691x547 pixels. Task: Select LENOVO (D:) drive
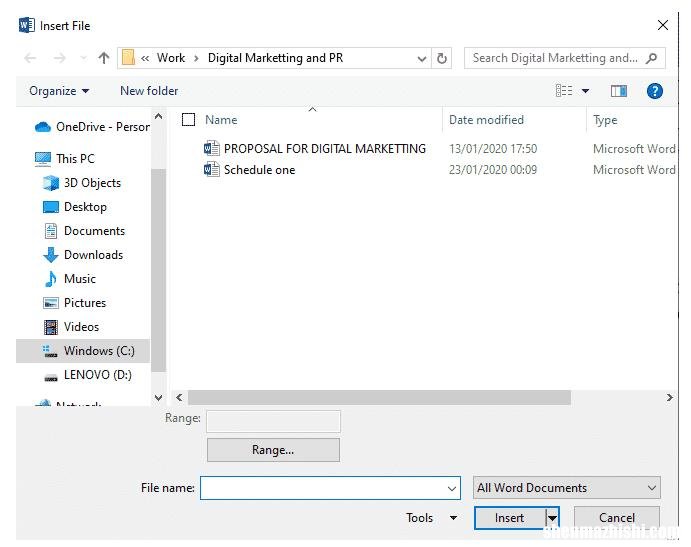[87, 375]
